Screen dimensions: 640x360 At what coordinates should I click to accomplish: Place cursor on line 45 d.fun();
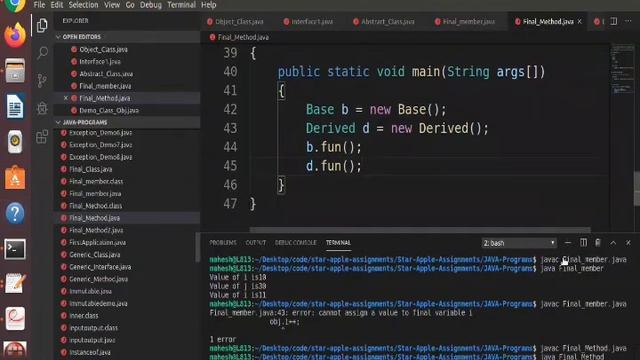click(333, 166)
